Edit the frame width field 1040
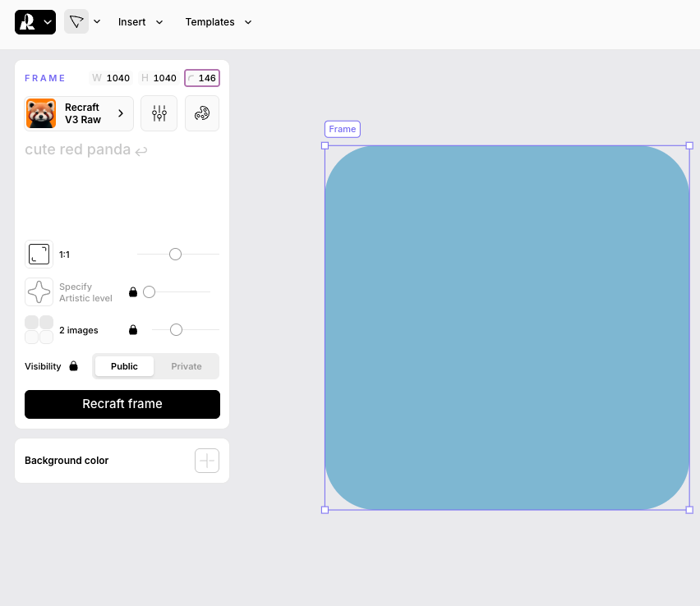The image size is (700, 606). 111,78
